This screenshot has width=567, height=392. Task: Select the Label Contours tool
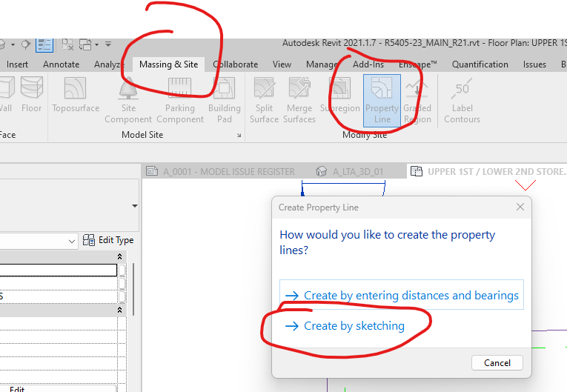pos(462,100)
